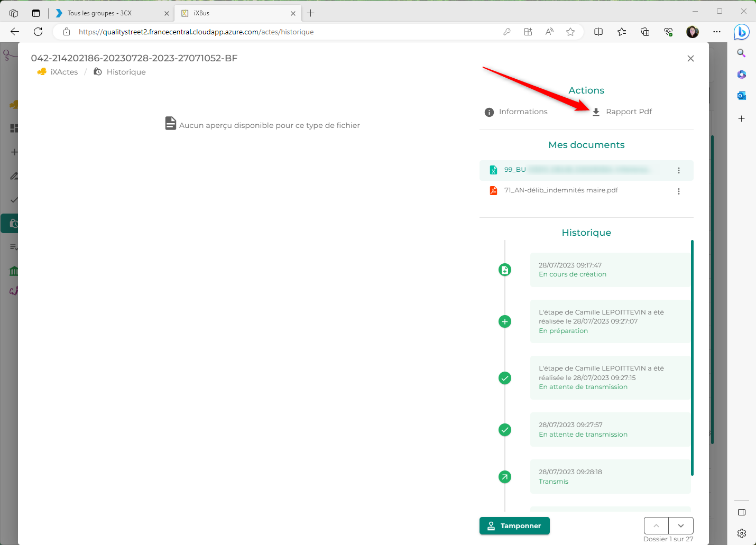Open Outlook in the Edge sidebar

(742, 96)
